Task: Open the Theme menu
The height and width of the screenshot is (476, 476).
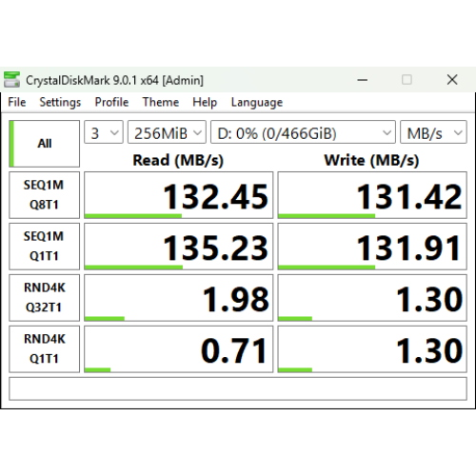Action: (161, 102)
